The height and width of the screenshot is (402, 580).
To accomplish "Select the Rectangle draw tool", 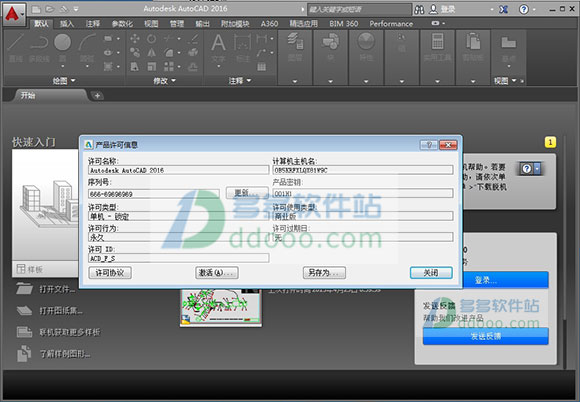I will coord(108,38).
